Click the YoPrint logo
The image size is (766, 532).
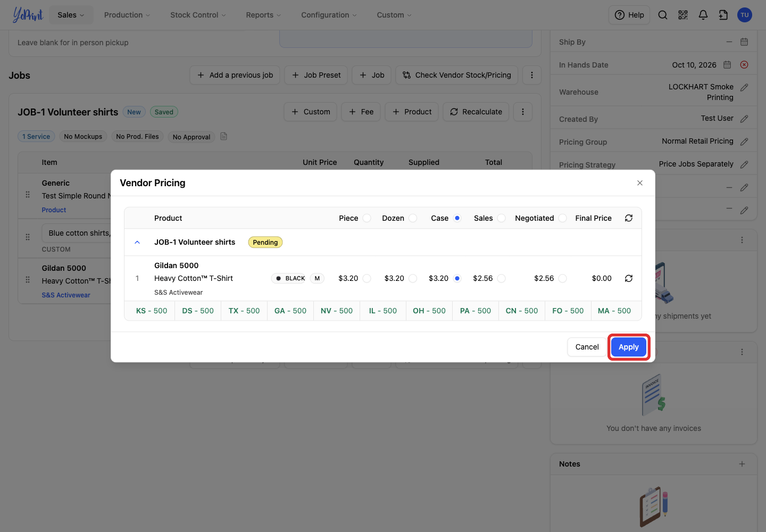pyautogui.click(x=28, y=15)
